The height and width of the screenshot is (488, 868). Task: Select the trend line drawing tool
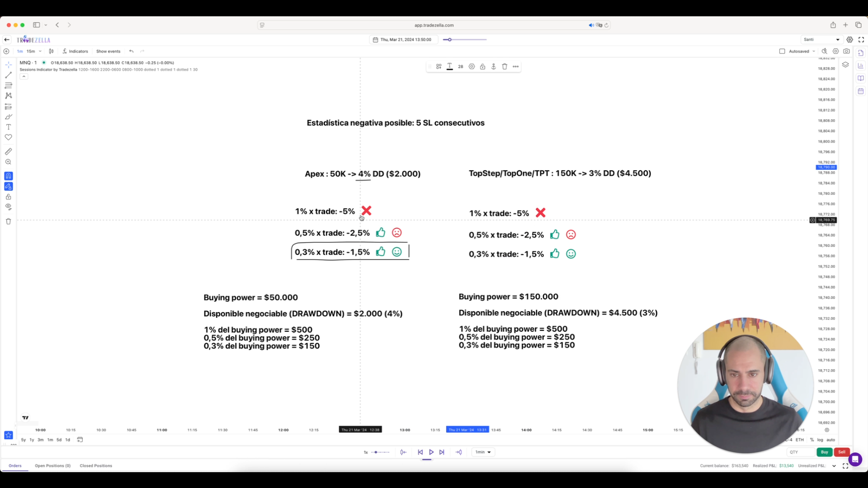click(8, 75)
